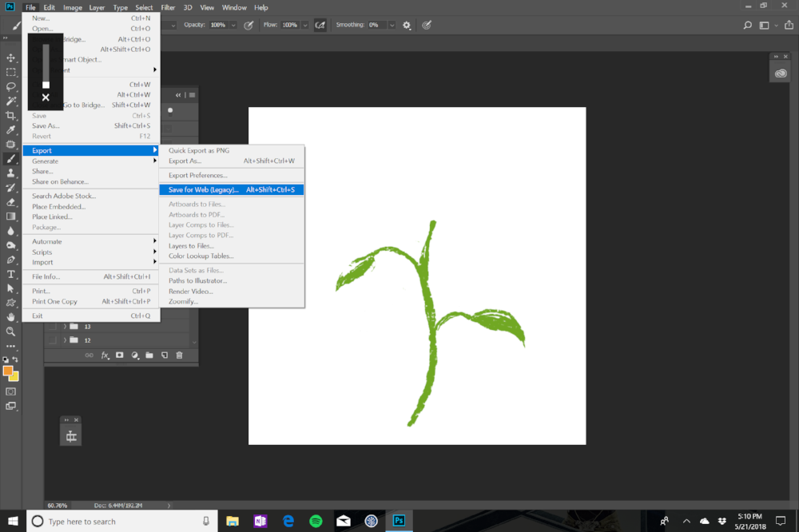Toggle visibility of group 13
Image resolution: width=799 pixels, height=532 pixels.
coord(52,326)
